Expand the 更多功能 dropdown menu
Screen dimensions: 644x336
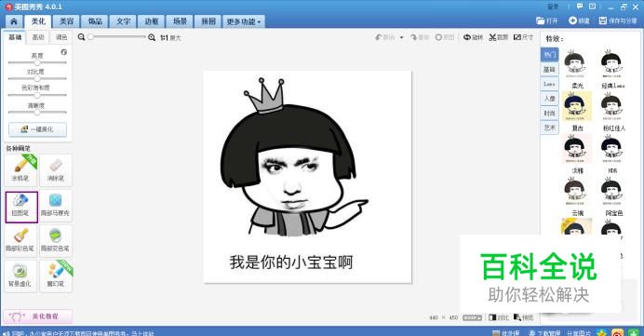[244, 21]
